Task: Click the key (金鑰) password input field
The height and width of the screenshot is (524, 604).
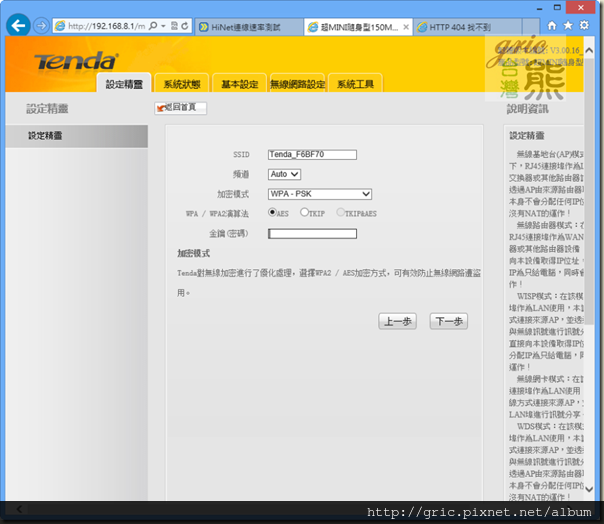Action: [x=312, y=234]
